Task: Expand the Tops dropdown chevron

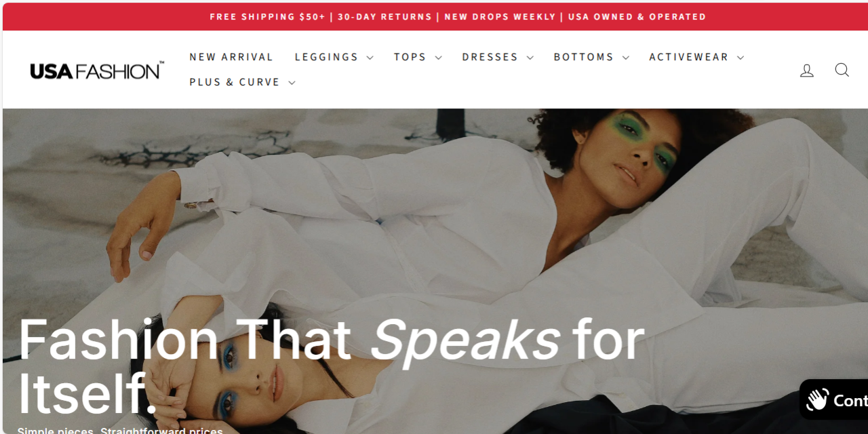Action: click(x=438, y=58)
